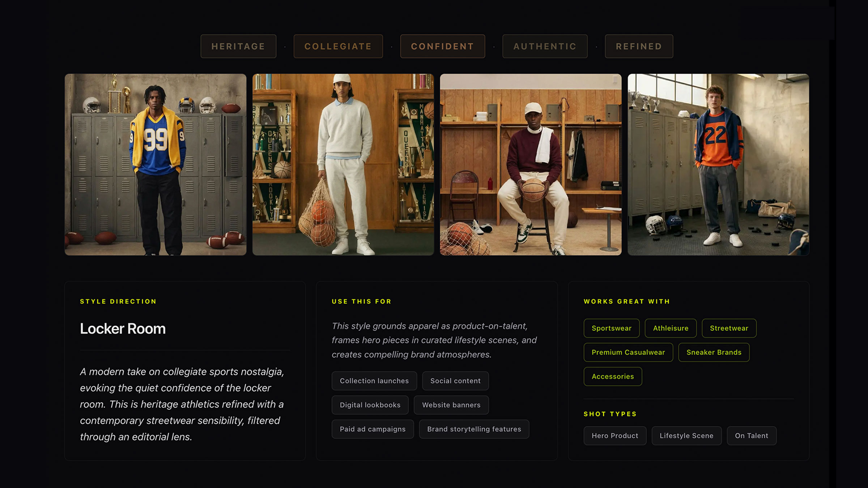Click the REFINED keyword tag
This screenshot has height=488, width=868.
639,46
